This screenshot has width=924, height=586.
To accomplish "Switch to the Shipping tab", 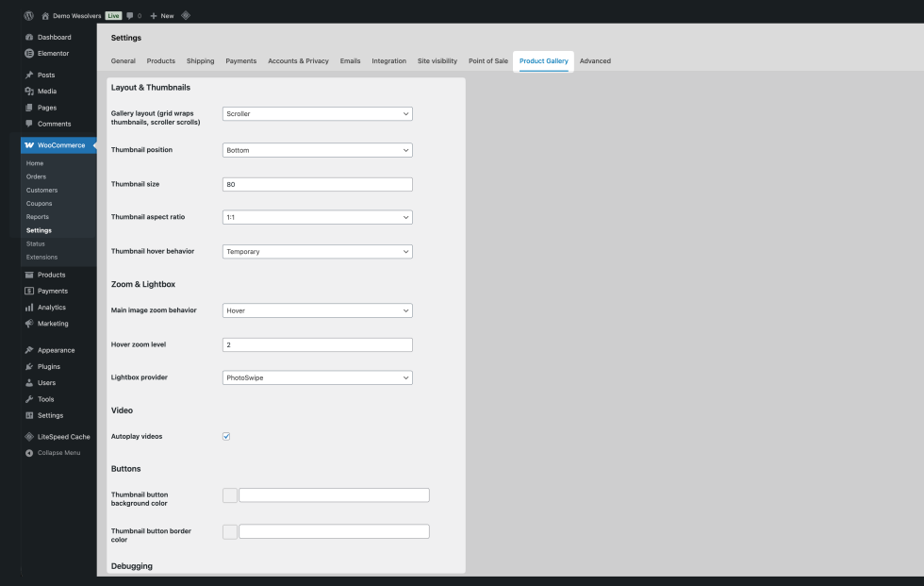I will click(200, 61).
